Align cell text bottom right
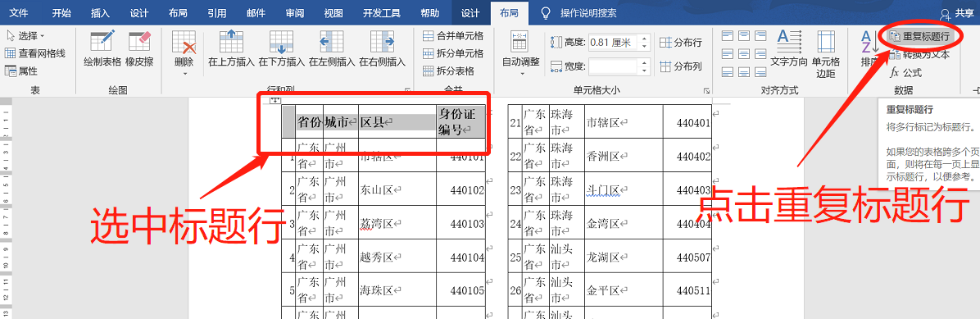The width and height of the screenshot is (980, 319). point(760,71)
